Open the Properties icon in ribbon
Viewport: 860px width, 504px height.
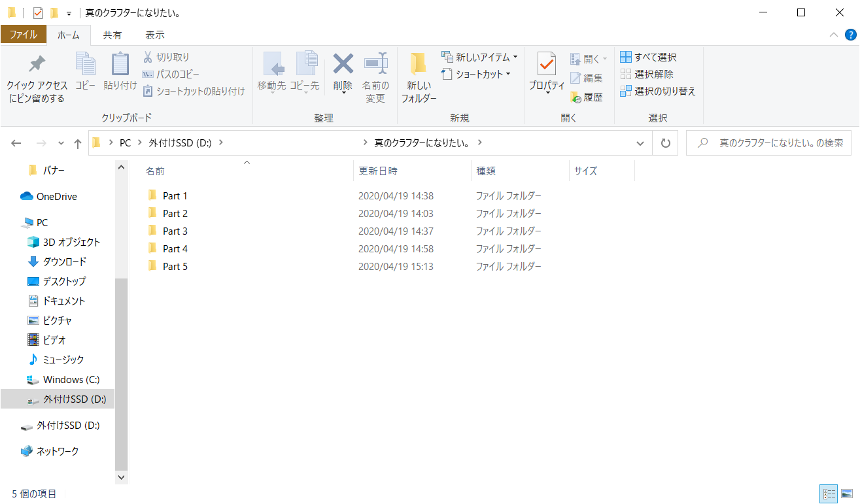[546, 65]
